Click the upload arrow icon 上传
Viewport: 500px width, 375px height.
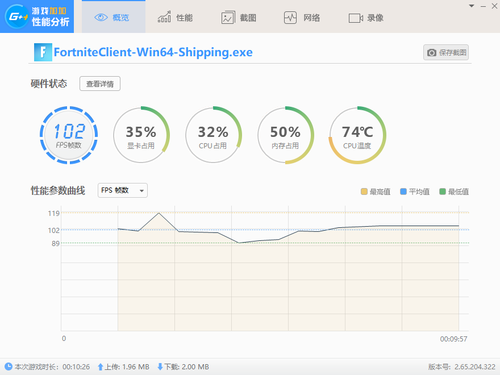(100, 367)
